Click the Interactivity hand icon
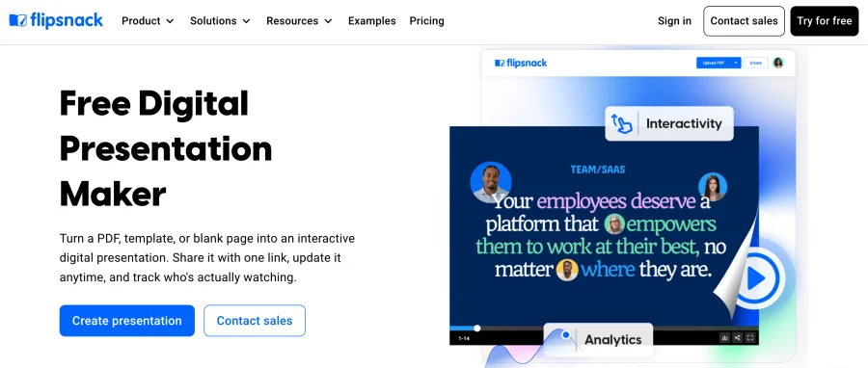The width and height of the screenshot is (868, 368). [622, 123]
